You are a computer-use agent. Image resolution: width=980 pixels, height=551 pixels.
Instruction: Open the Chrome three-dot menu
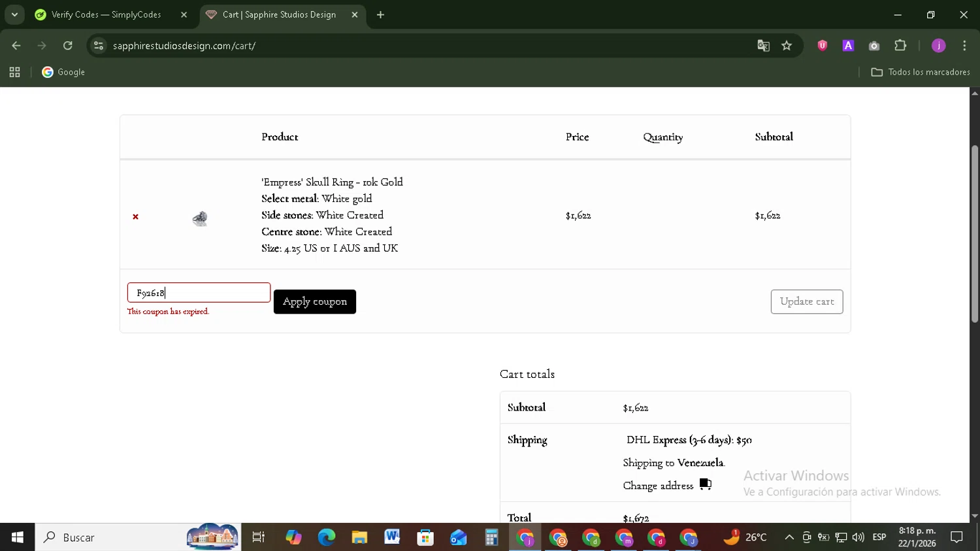(964, 46)
